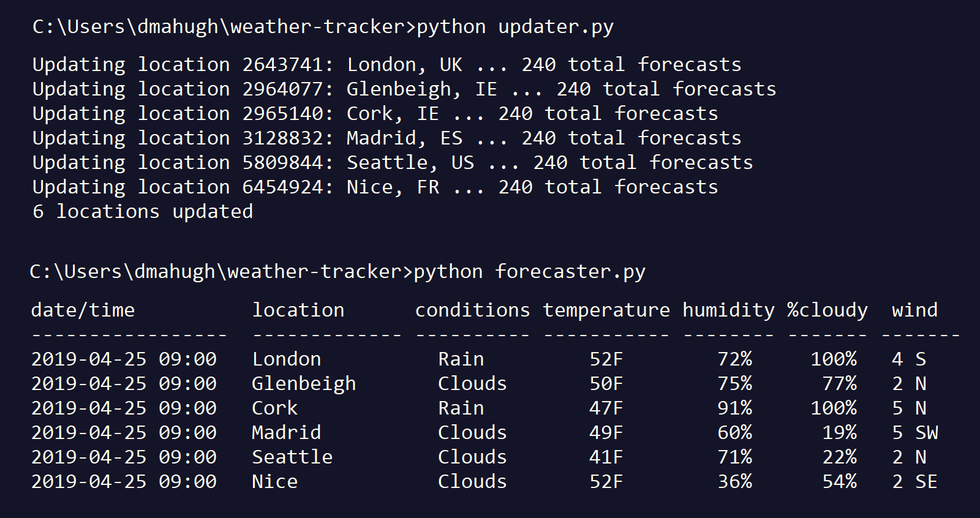
Task: Click the 'location' column header
Action: pyautogui.click(x=298, y=310)
